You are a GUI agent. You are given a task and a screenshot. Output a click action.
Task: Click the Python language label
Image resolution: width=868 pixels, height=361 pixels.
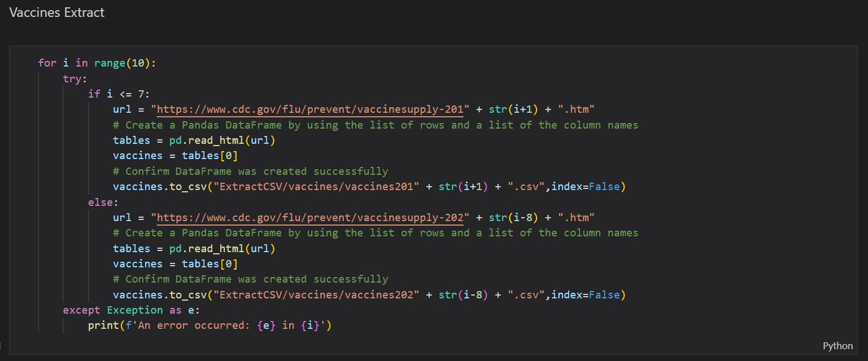pos(837,345)
